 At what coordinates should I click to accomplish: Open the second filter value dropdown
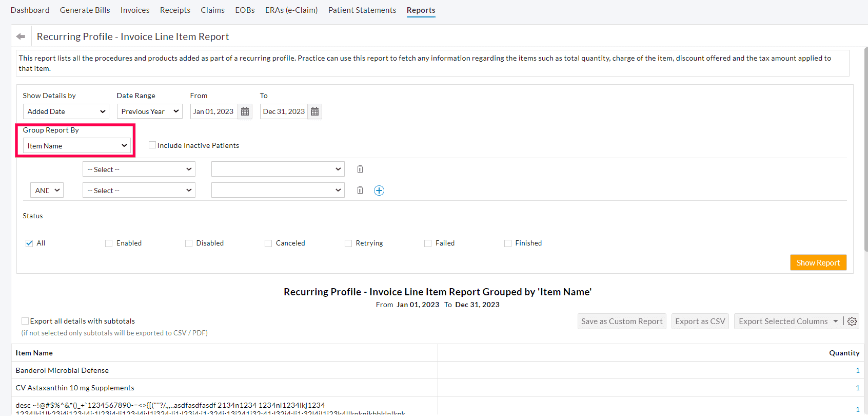[278, 191]
